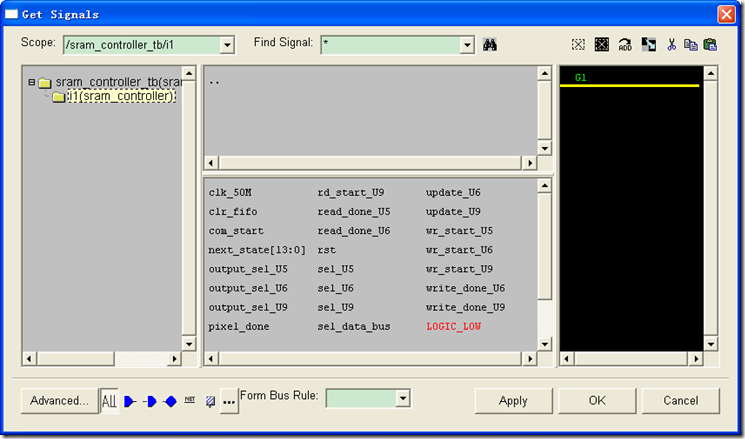
Task: Toggle the ALL signal filter
Action: tap(109, 401)
